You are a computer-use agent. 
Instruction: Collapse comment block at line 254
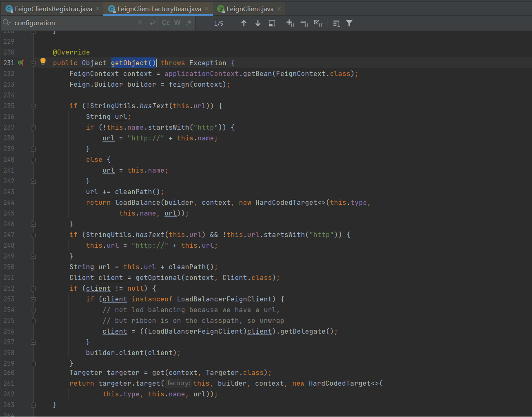pyautogui.click(x=33, y=310)
